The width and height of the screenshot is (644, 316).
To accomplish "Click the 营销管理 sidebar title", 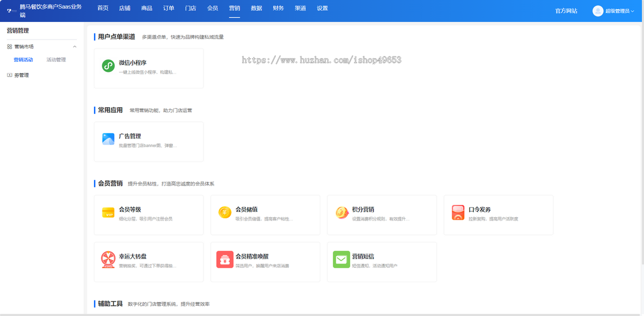I will (18, 31).
